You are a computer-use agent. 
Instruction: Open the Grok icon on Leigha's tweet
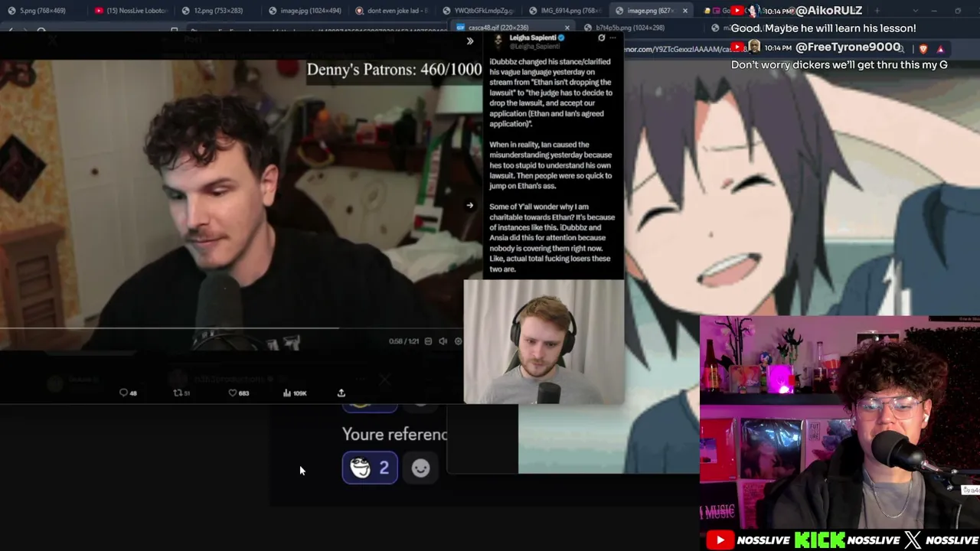pos(601,37)
